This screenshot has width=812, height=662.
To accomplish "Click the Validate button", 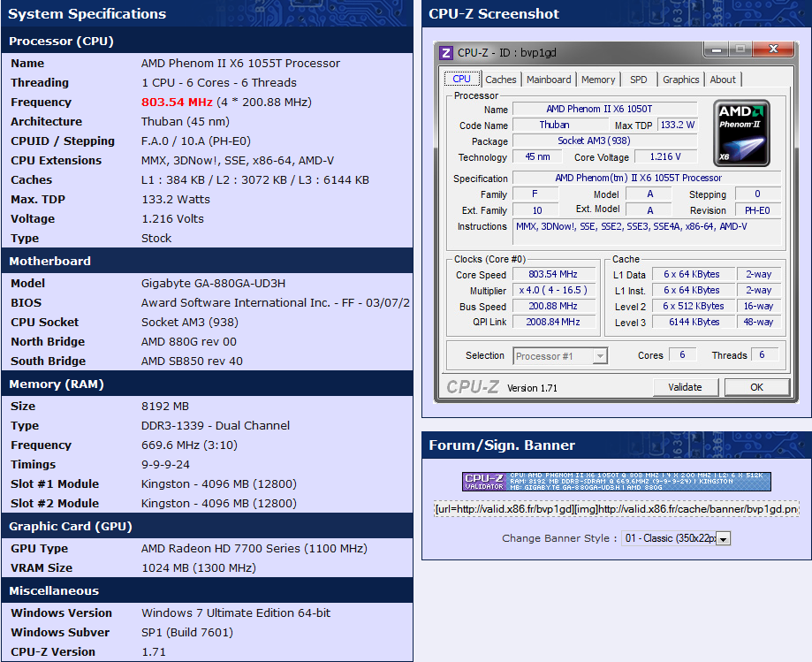I will [685, 387].
